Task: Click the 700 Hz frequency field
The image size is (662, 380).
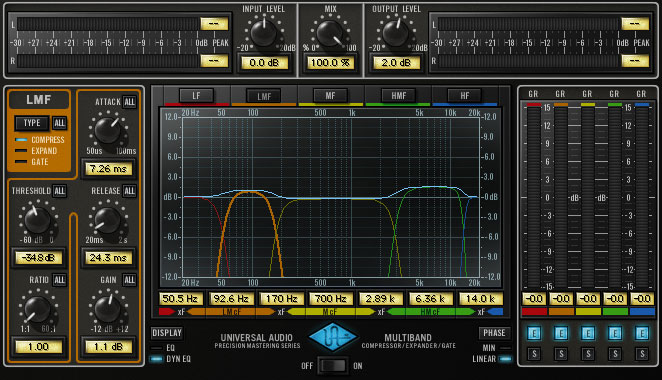Action: point(331,299)
